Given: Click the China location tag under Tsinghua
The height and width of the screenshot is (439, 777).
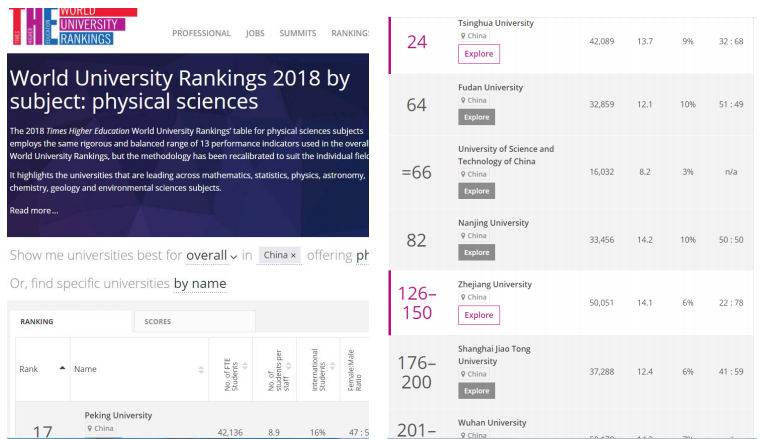Looking at the screenshot, I should (474, 36).
